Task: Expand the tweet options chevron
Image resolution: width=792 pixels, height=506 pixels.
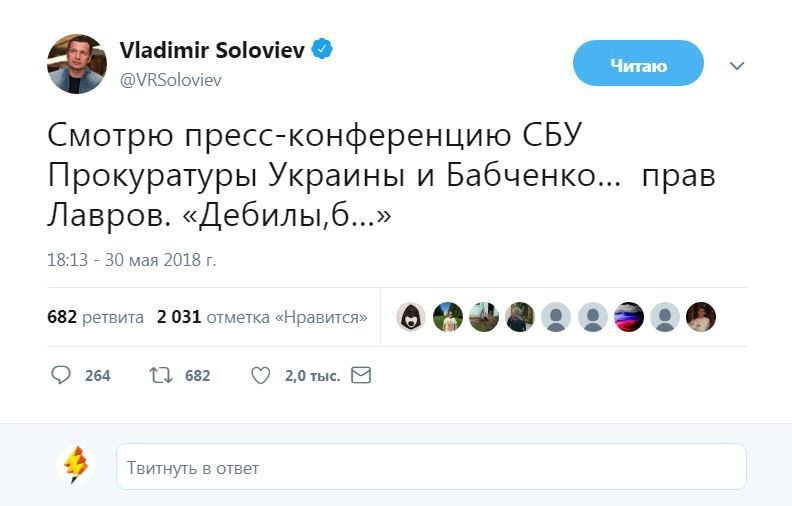Action: tap(737, 66)
